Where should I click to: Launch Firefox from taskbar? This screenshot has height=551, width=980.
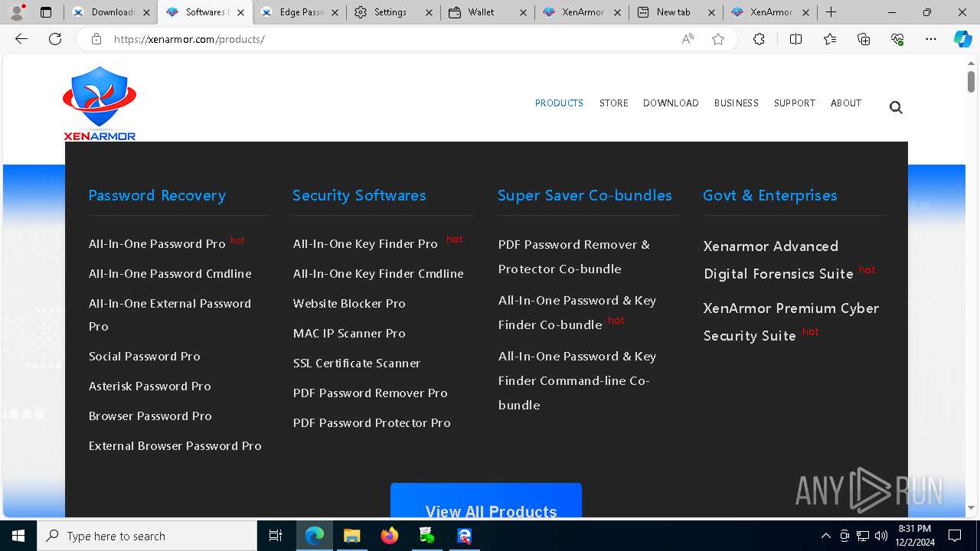[x=390, y=536]
